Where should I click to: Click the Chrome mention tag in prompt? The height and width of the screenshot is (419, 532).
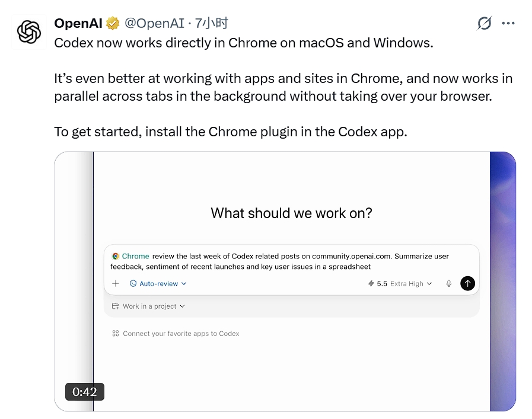click(135, 256)
